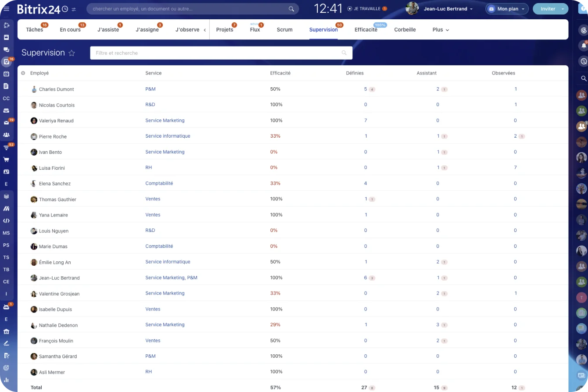Switch to the Efficacité tab

366,30
